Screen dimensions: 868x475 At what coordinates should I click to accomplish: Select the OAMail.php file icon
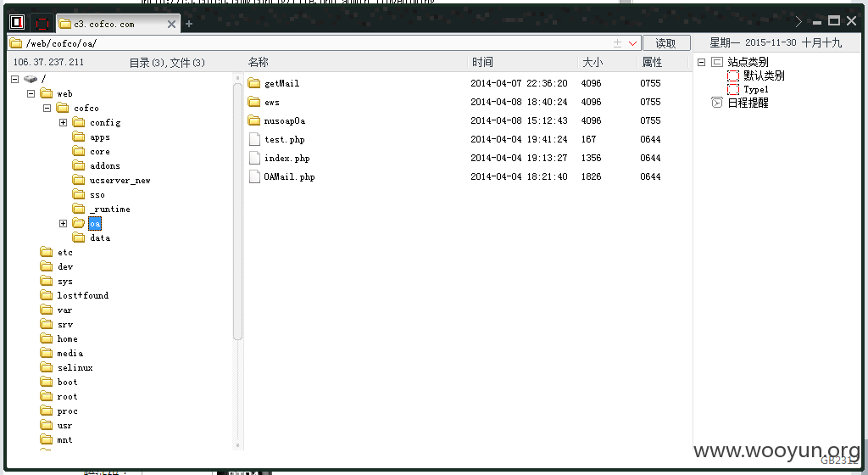coord(254,176)
